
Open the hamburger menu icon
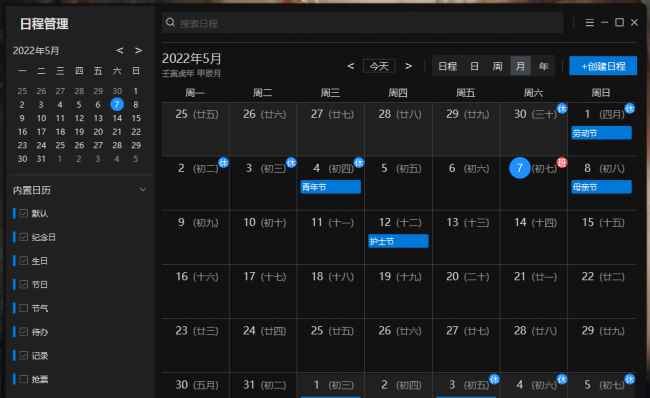(589, 22)
